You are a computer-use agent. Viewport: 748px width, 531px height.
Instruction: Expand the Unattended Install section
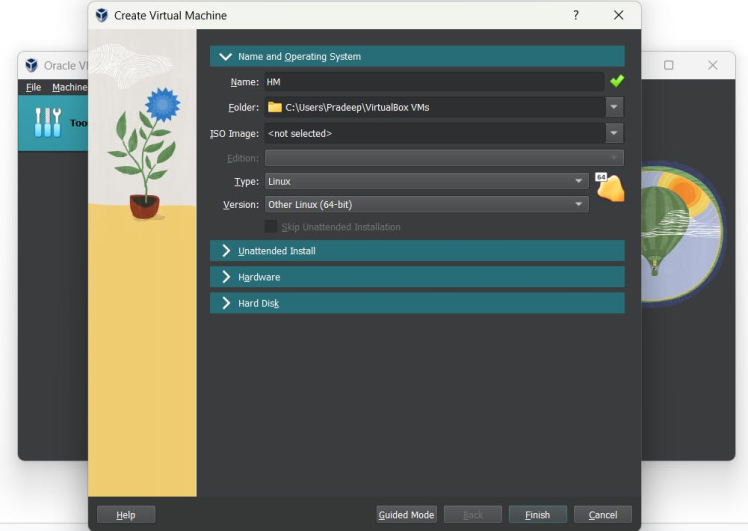(x=417, y=251)
